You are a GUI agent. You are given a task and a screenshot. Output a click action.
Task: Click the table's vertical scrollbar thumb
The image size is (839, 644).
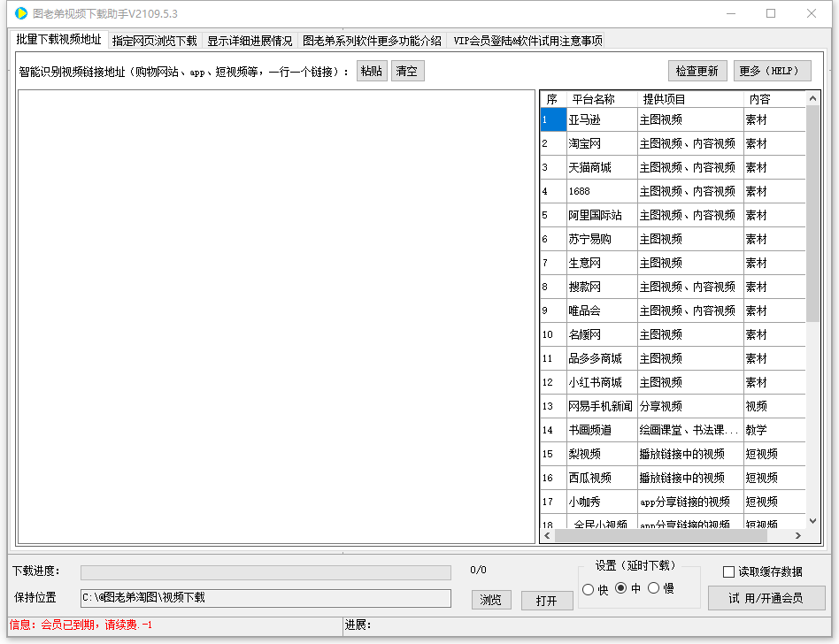[812, 214]
